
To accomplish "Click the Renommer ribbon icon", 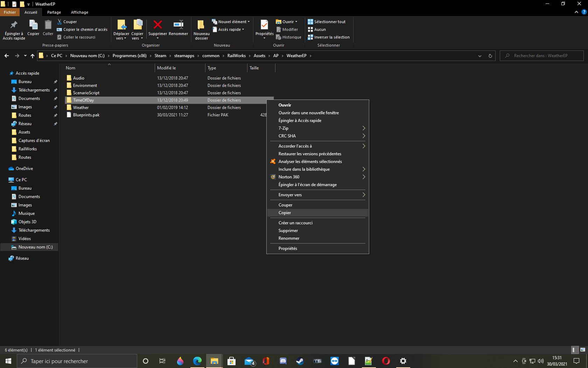I will [x=178, y=28].
